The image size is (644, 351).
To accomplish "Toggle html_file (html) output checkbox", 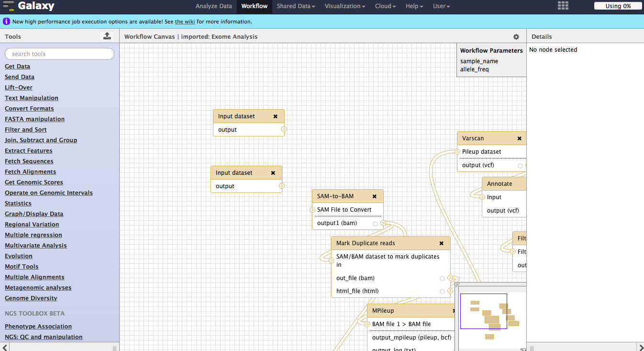I will 442,291.
